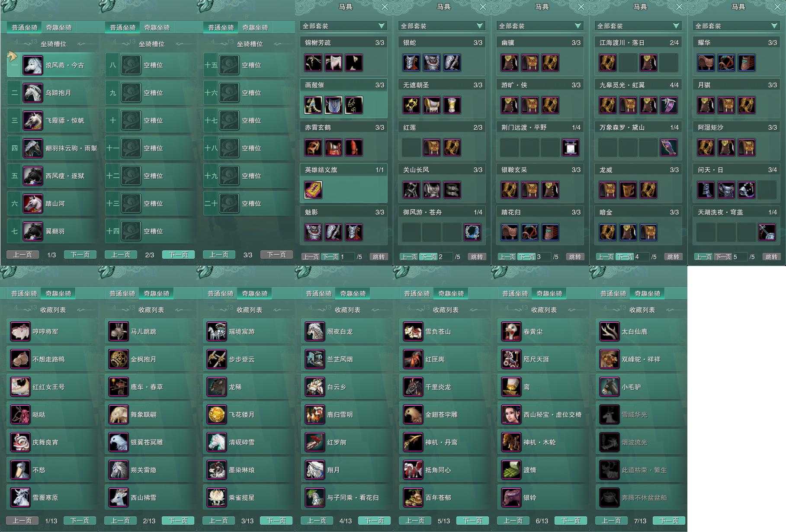Open the 全部套装 dropdown above 幽骥
786x532 pixels.
click(x=540, y=26)
